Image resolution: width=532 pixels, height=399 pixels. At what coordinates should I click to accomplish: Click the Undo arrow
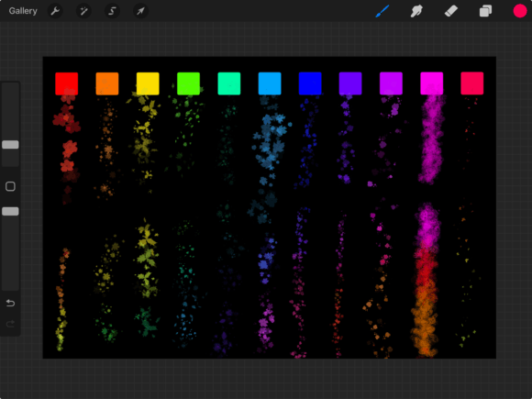click(x=10, y=303)
